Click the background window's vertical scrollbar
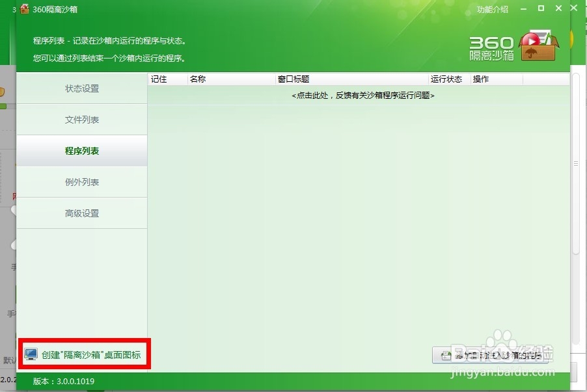This screenshot has height=392, width=587. [x=576, y=164]
